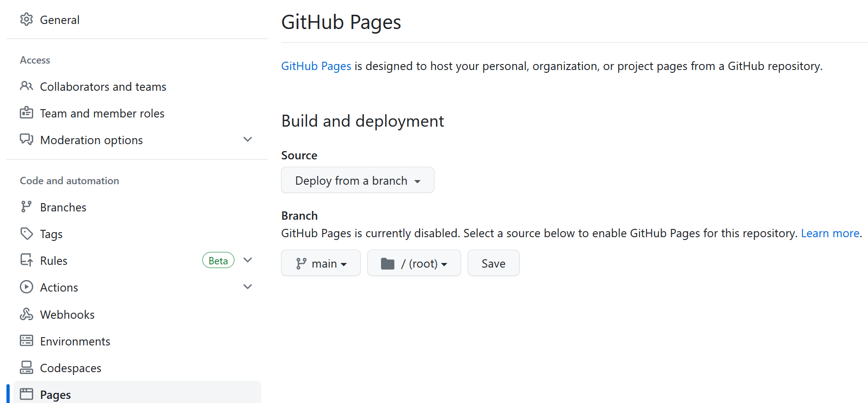Click the folder icon in the root selector
Image resolution: width=868 pixels, height=403 pixels.
tap(387, 263)
